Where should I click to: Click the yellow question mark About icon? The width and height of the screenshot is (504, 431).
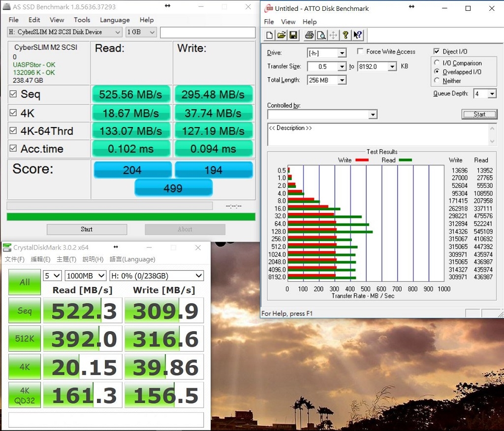tap(345, 35)
